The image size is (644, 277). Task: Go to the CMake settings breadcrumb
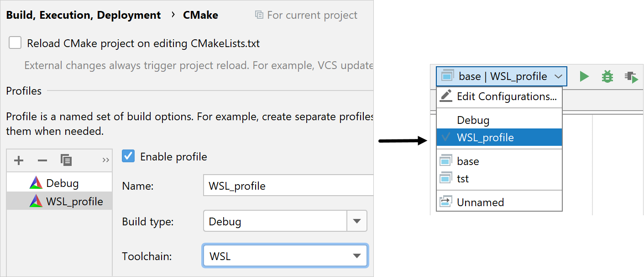tap(200, 15)
